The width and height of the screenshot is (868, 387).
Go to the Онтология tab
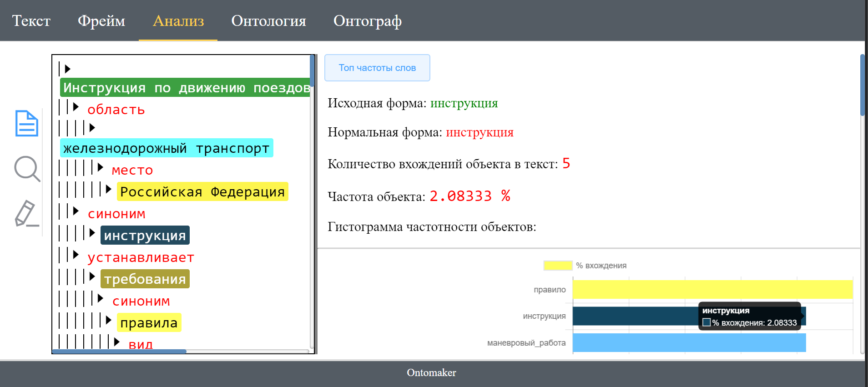(269, 21)
